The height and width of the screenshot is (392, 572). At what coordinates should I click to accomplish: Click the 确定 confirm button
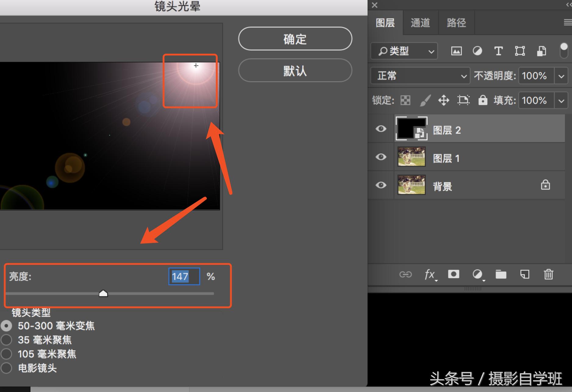295,39
